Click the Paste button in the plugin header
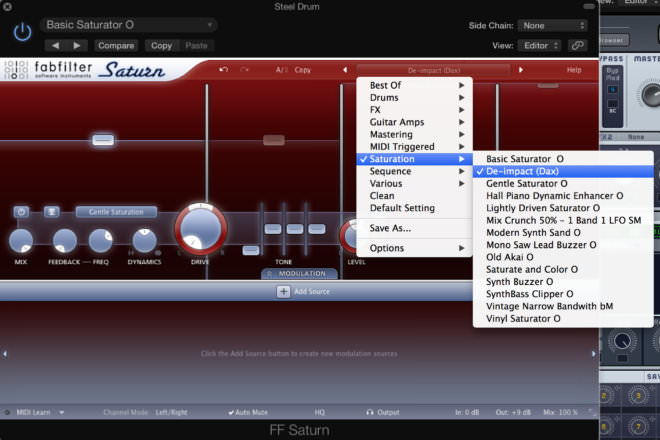 click(197, 45)
